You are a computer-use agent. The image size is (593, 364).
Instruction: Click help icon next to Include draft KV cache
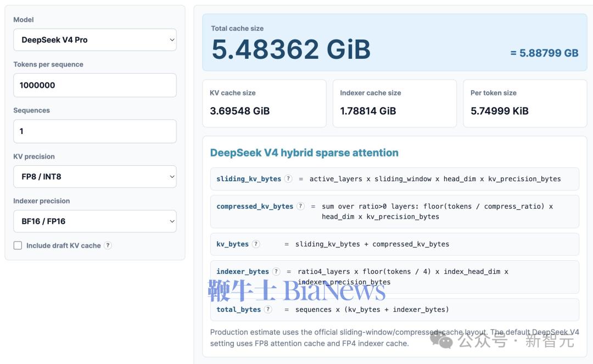point(108,245)
